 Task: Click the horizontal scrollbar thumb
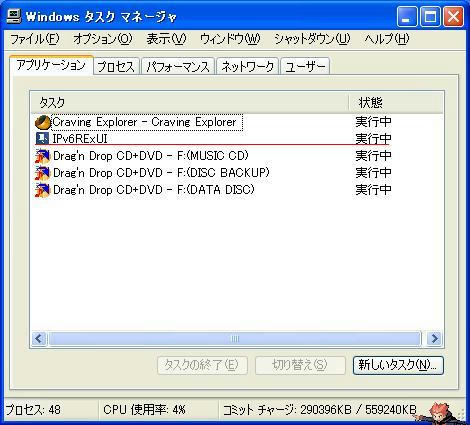(x=235, y=339)
